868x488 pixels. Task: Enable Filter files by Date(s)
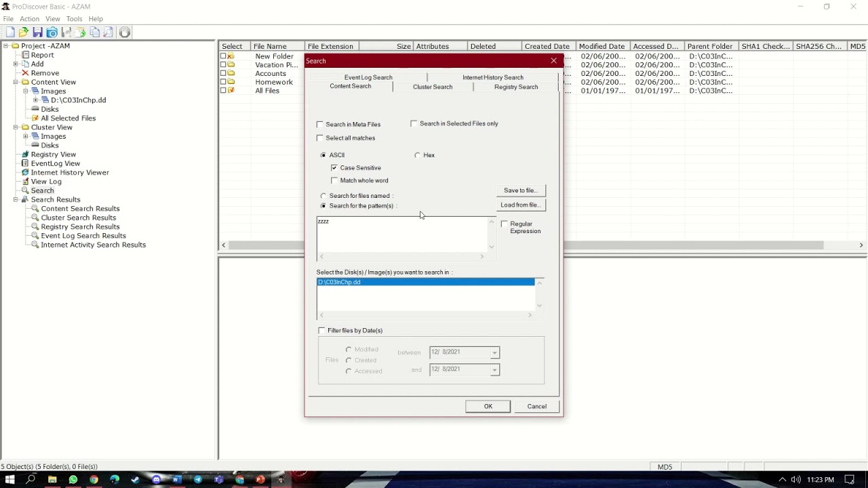(x=321, y=331)
